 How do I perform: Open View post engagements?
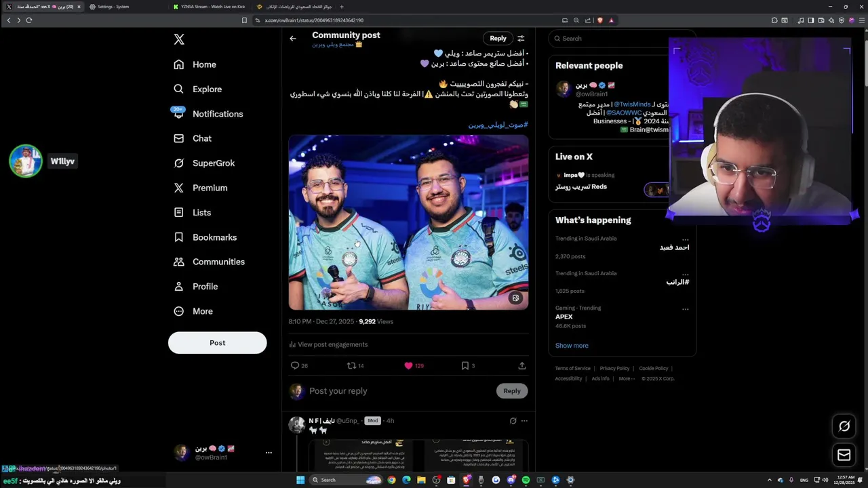click(329, 344)
